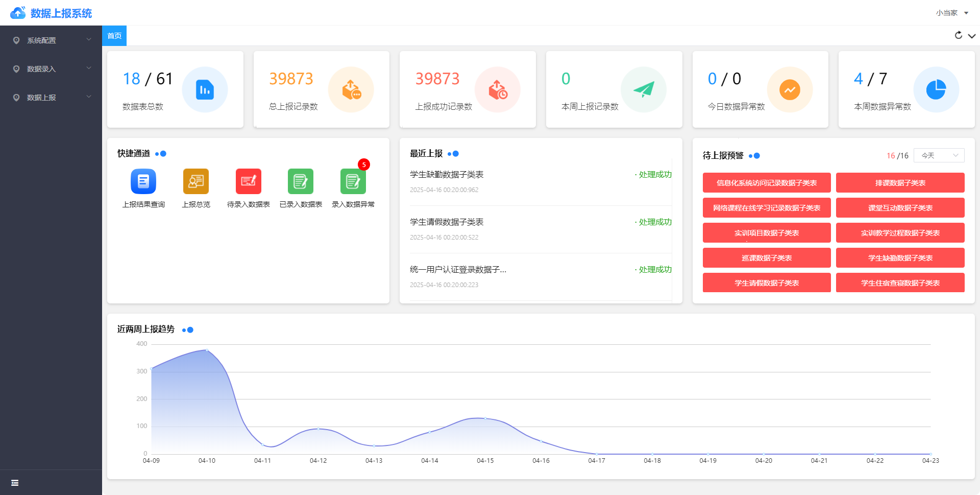Open the 今天 period dropdown
This screenshot has width=980, height=495.
pyautogui.click(x=939, y=155)
